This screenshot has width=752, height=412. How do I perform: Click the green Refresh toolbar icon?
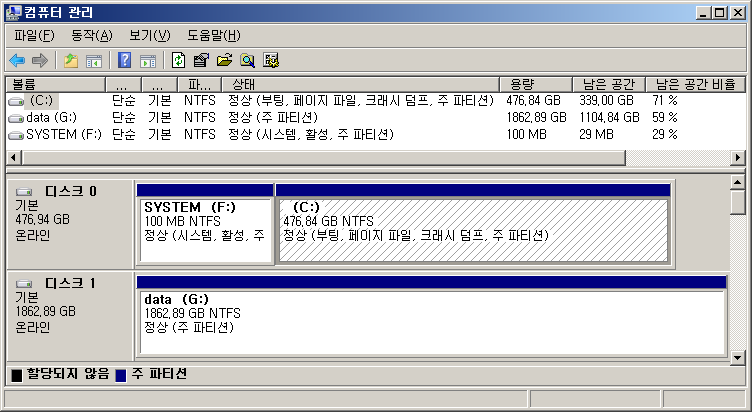[x=178, y=60]
